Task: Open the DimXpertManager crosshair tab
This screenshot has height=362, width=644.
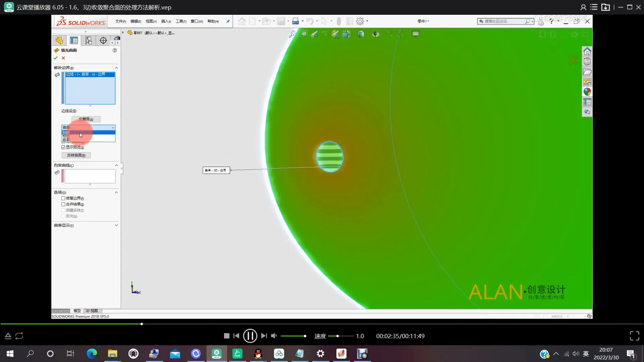Action: [x=103, y=41]
